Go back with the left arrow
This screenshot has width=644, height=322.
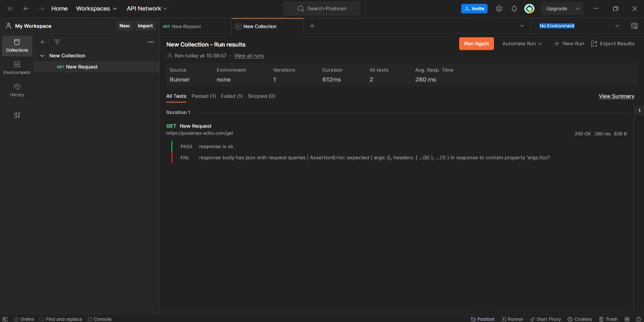[x=26, y=8]
